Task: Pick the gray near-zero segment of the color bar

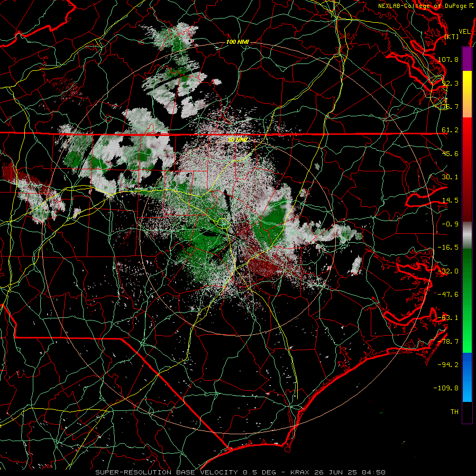Action: tap(467, 235)
